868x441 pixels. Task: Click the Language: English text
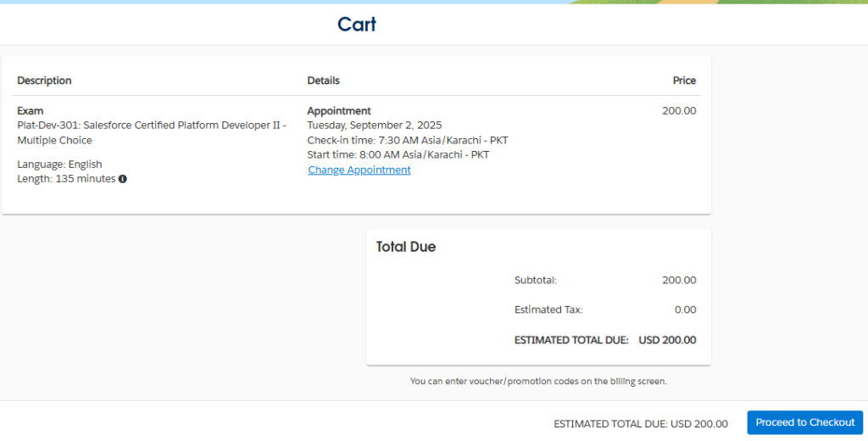[x=60, y=165]
